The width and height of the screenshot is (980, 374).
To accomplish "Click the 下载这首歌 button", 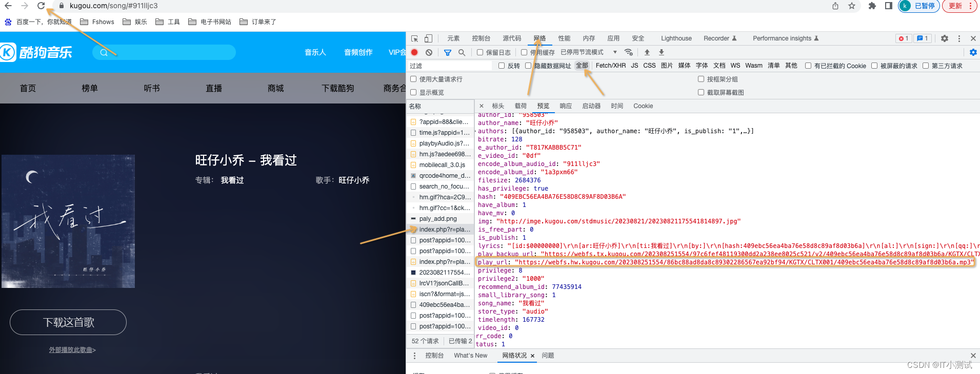I will [x=68, y=322].
